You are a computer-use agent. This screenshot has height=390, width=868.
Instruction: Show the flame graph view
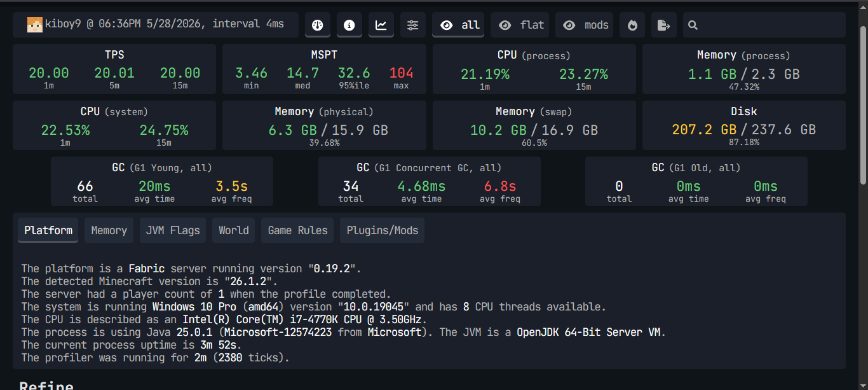tap(632, 25)
